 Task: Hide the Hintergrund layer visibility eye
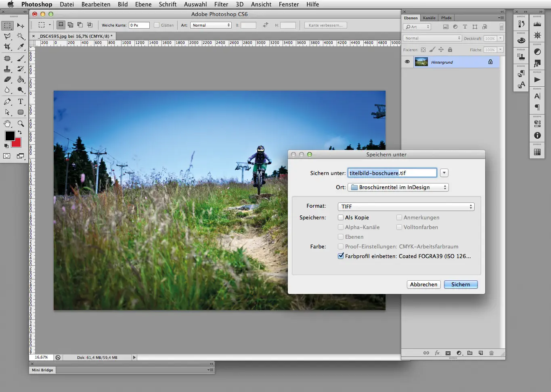[407, 62]
